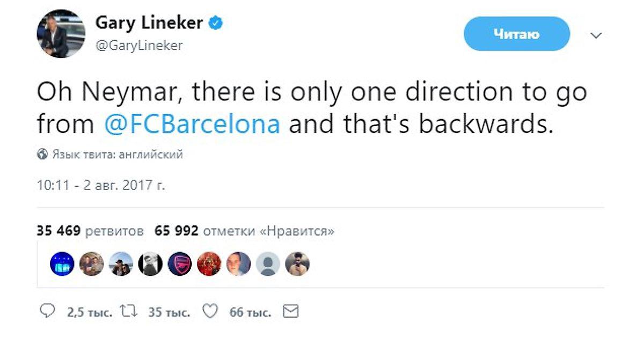This screenshot has height=338, width=644.
Task: Click the first blue liker avatar
Action: (x=62, y=264)
